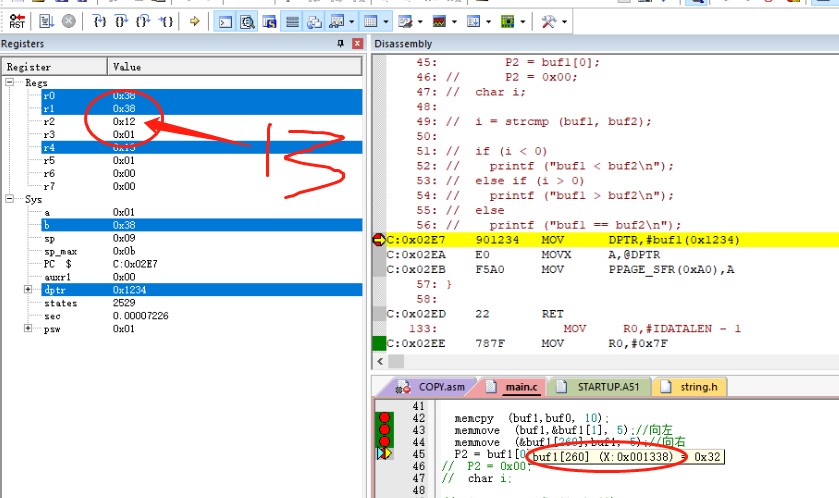This screenshot has height=498, width=839.
Task: Open the Watch Windows dropdown arrow
Action: (352, 22)
